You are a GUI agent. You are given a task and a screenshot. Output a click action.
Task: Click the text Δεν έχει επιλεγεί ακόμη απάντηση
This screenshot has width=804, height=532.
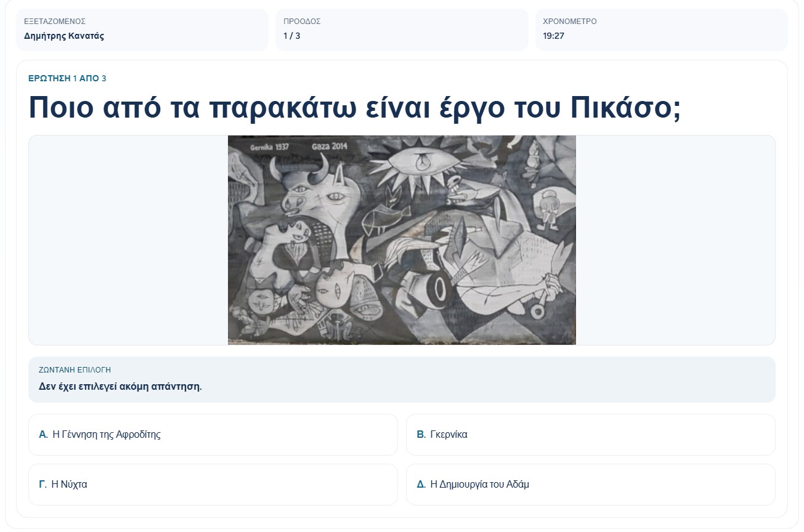(x=120, y=387)
